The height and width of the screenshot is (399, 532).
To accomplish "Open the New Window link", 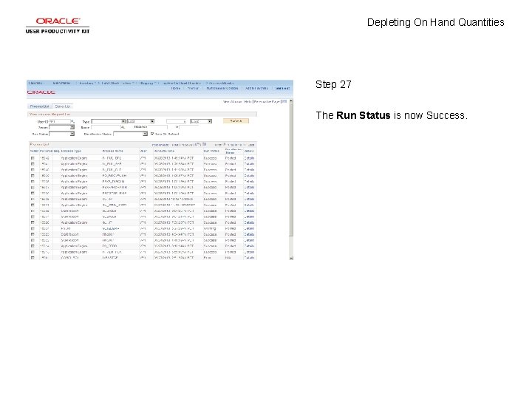I will pos(232,101).
